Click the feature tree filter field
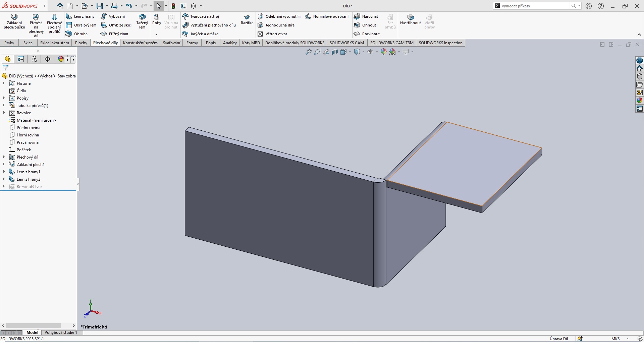 (38, 68)
